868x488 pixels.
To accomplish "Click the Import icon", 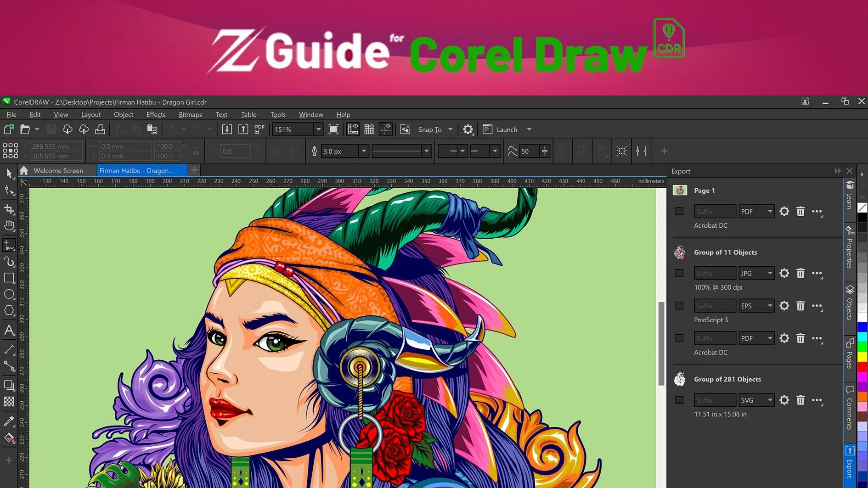I will click(x=227, y=129).
